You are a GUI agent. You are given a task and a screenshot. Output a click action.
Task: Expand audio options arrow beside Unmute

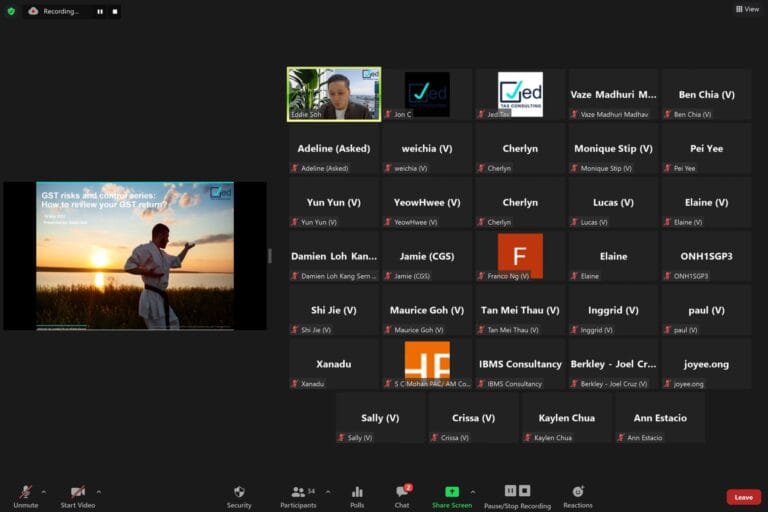click(46, 492)
